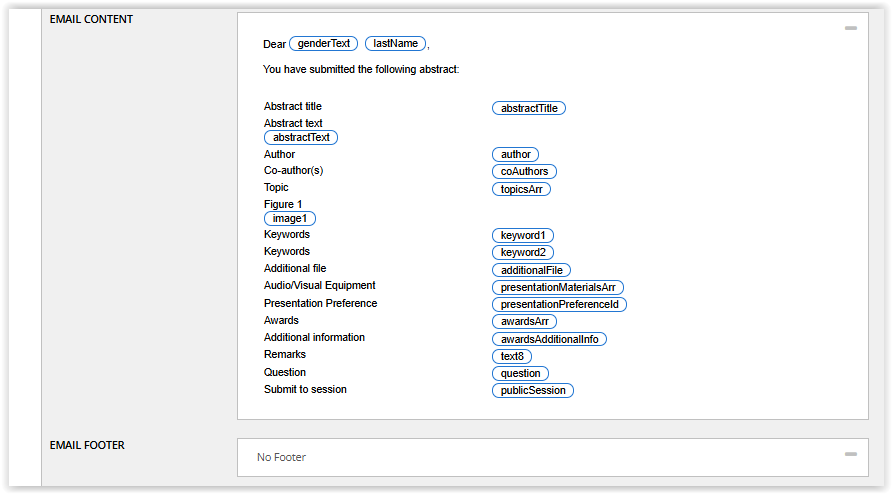Click the additionalFile placeholder tag

[531, 270]
